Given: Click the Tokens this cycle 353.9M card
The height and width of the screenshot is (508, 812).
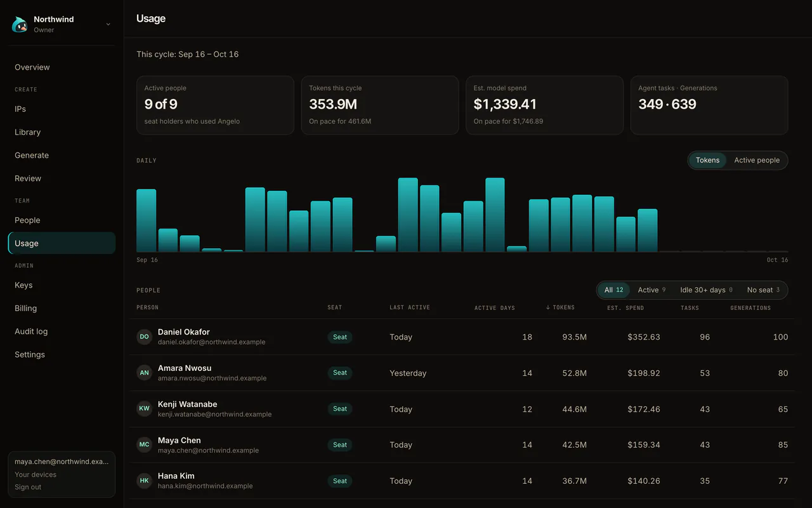Looking at the screenshot, I should point(380,105).
